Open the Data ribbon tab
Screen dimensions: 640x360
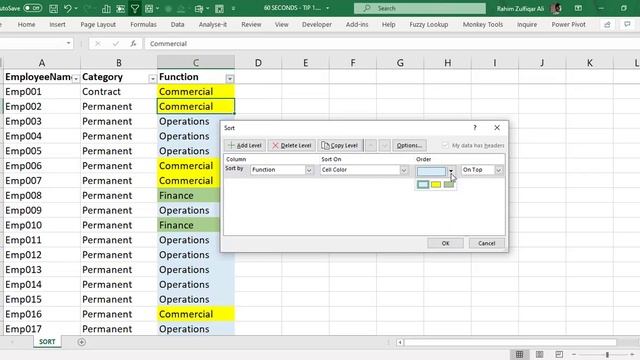(x=177, y=24)
